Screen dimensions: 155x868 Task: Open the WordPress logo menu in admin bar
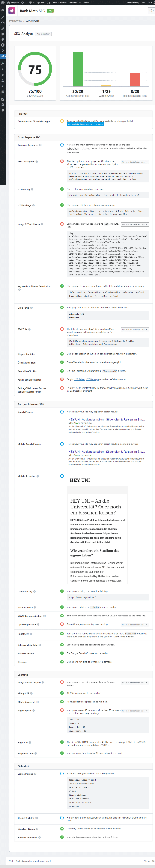[3, 2]
